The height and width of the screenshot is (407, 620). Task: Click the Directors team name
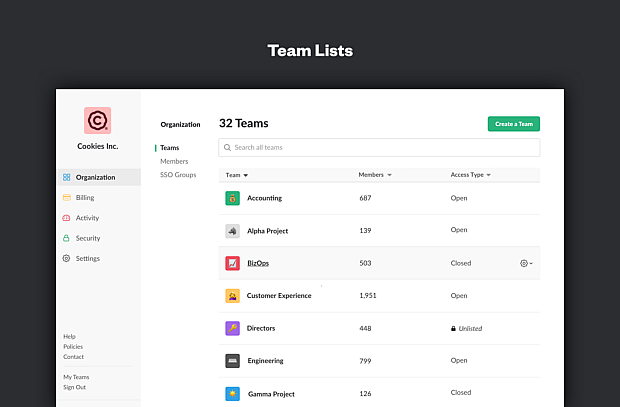[261, 328]
